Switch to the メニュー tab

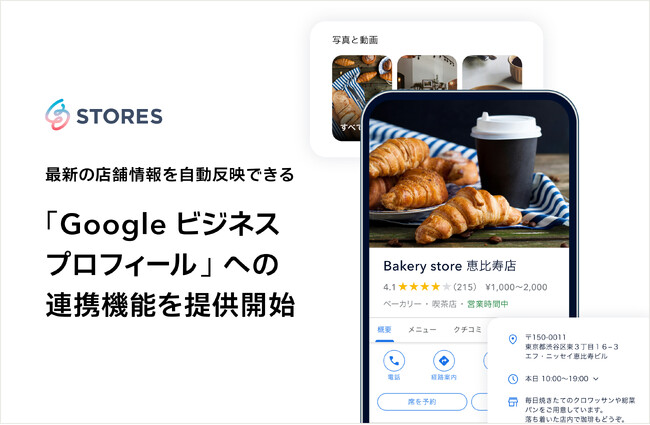click(x=422, y=330)
